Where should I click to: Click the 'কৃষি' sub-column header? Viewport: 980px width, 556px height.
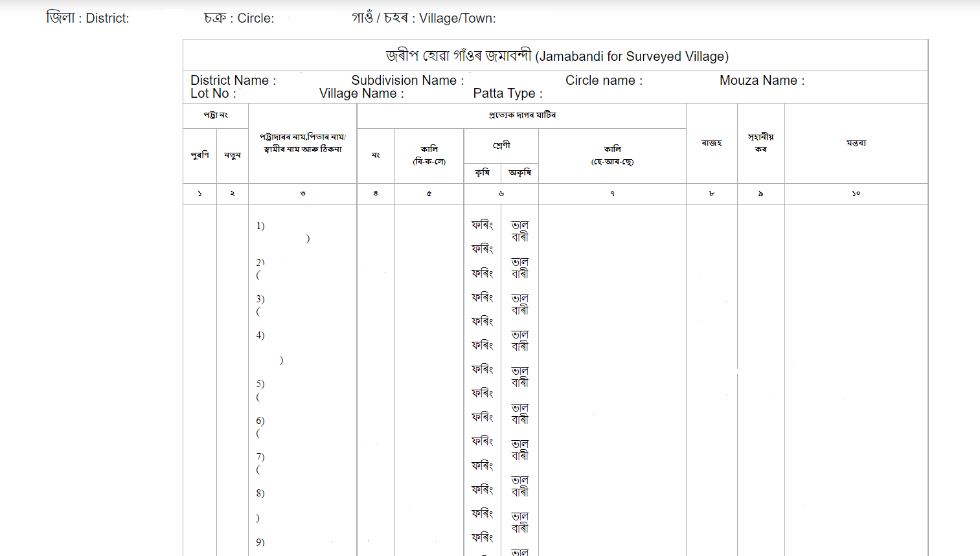click(483, 173)
